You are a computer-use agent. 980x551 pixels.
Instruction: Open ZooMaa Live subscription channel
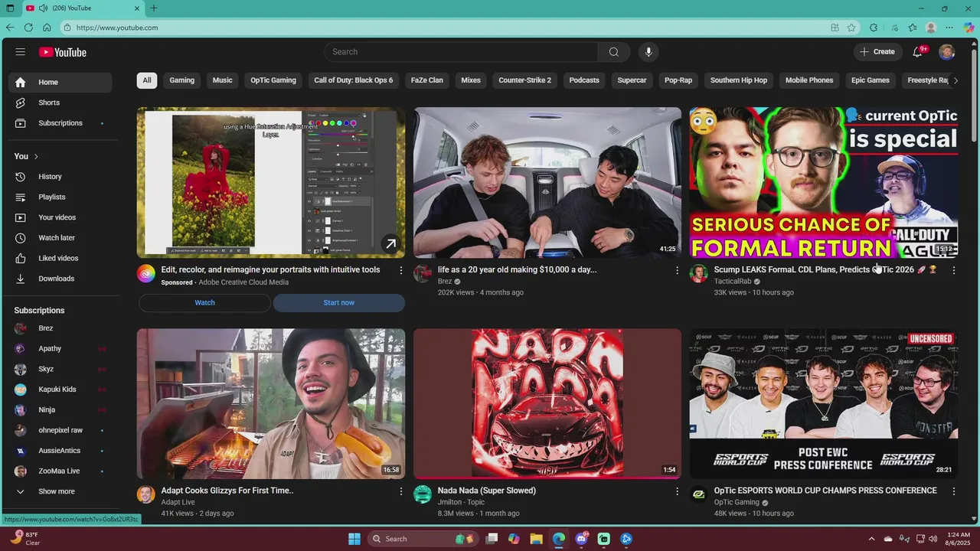pos(60,471)
